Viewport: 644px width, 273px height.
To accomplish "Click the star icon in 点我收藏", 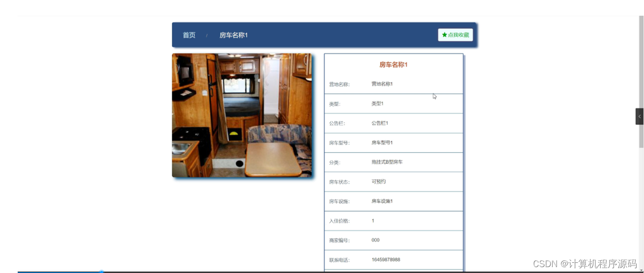I will 445,35.
